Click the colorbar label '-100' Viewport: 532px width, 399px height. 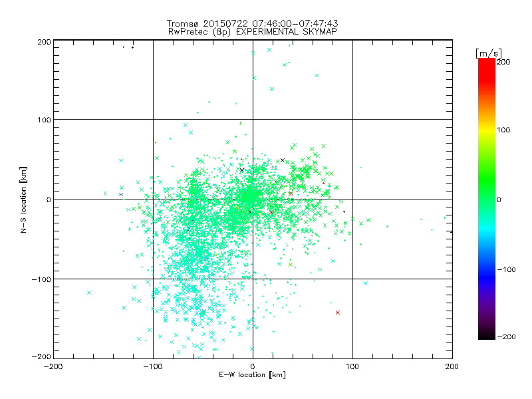point(506,269)
